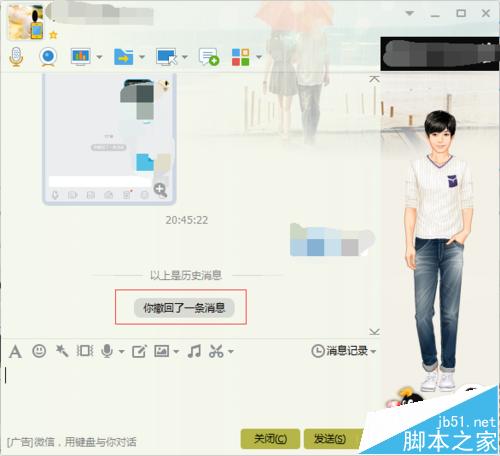Click the chat scroll-down arrow

click(x=375, y=332)
